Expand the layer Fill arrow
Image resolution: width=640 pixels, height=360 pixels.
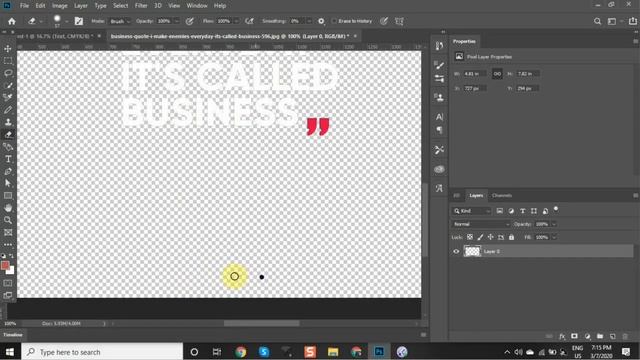(x=554, y=237)
